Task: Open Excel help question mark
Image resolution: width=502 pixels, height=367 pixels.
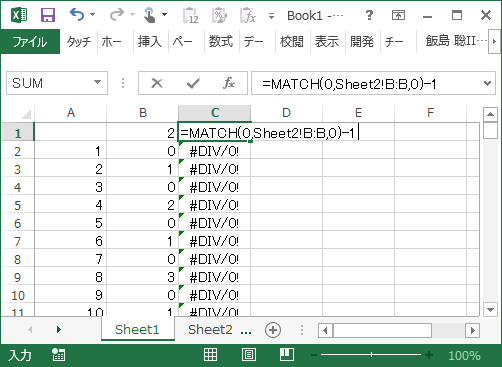Action: [x=369, y=15]
